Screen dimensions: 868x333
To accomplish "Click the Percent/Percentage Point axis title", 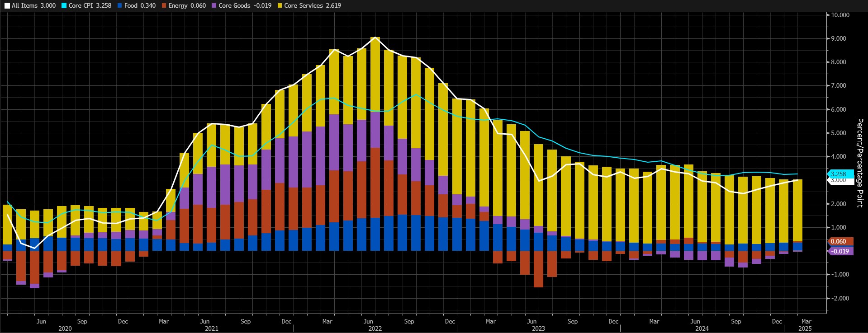I will [x=860, y=163].
